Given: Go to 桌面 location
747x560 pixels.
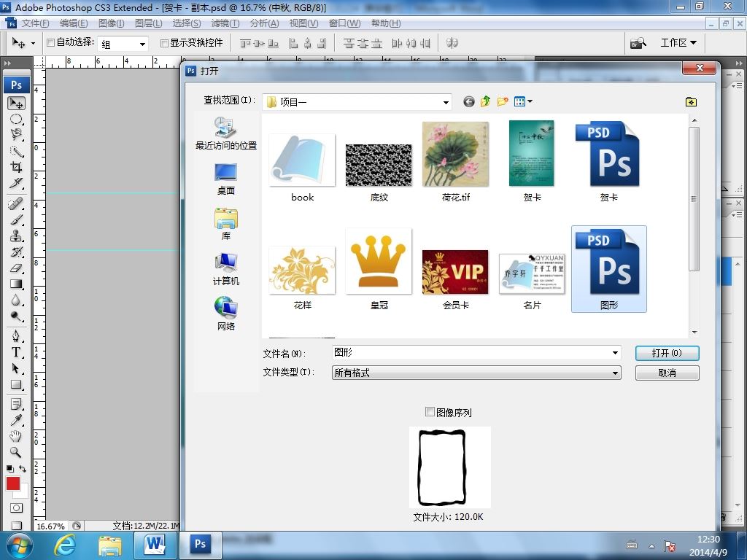Looking at the screenshot, I should point(226,179).
